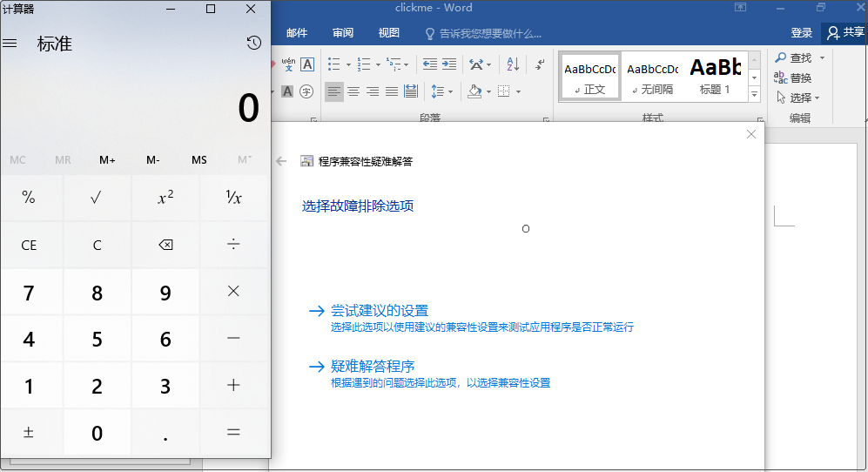Open the shading color dropdown arrow
868x472 pixels.
488,92
